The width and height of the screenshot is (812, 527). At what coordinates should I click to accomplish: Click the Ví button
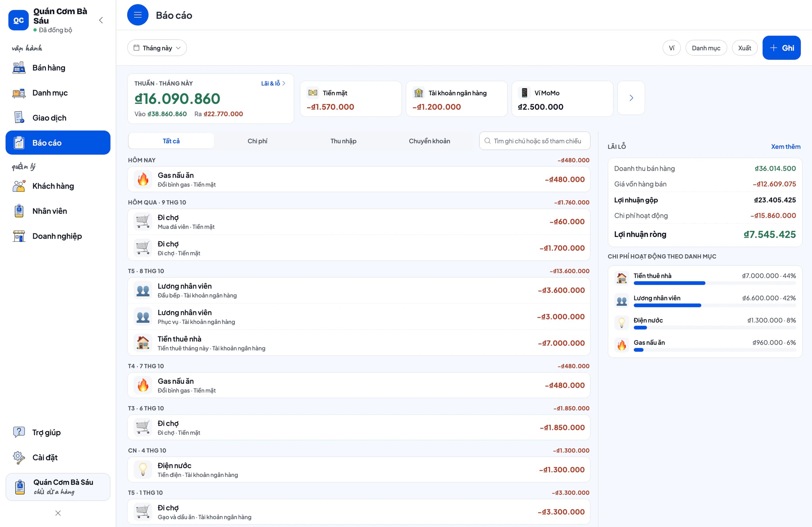[672, 48]
